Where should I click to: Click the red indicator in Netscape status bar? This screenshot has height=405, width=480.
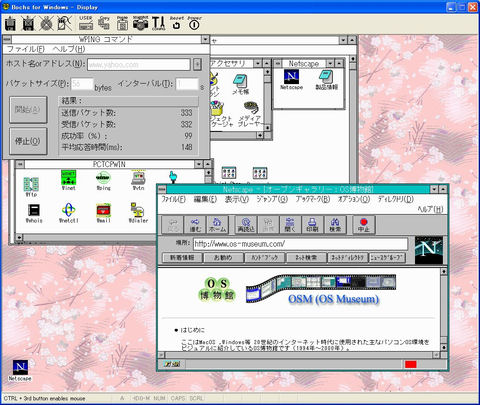click(411, 364)
